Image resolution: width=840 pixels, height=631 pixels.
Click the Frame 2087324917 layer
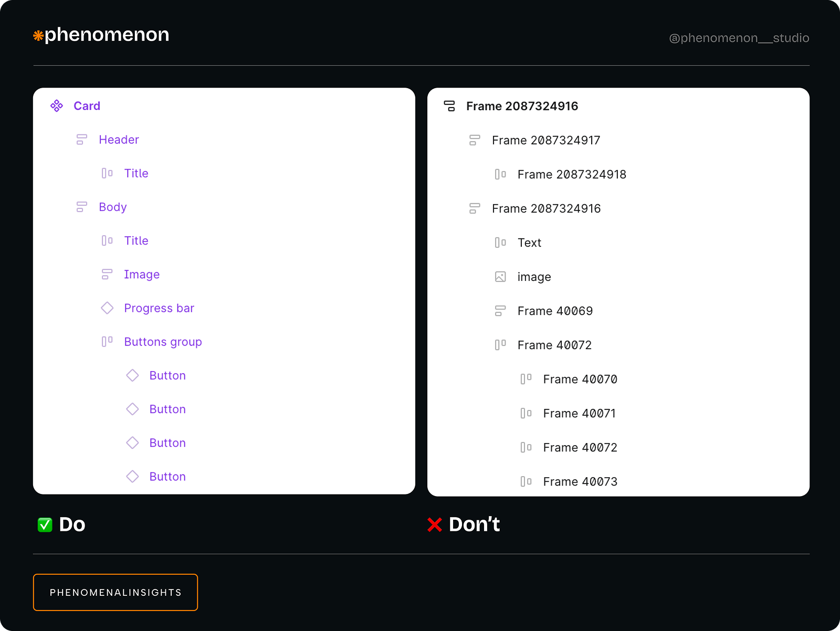click(x=546, y=140)
